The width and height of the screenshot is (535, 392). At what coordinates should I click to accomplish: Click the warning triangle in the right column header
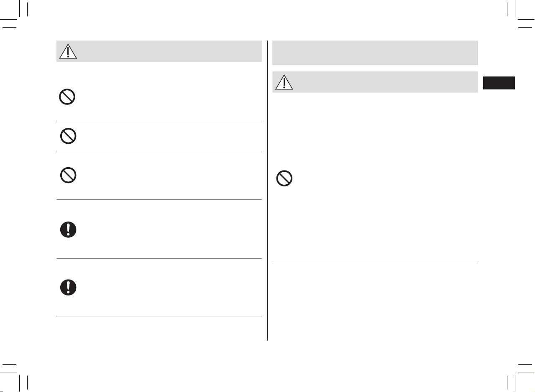pyautogui.click(x=284, y=82)
